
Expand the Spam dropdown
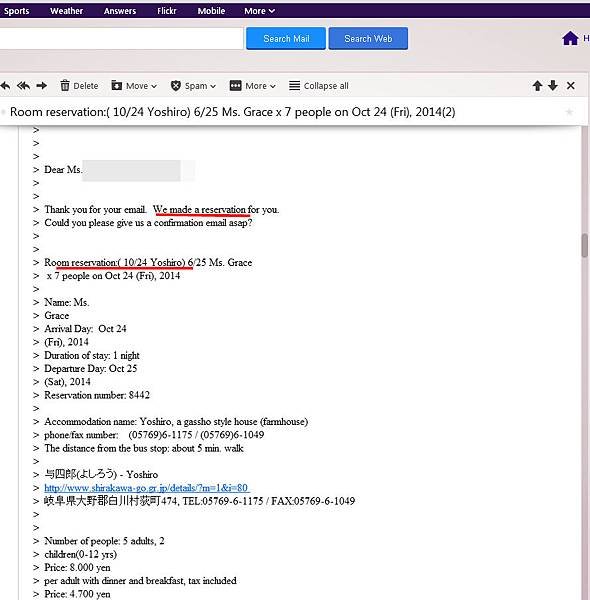click(x=193, y=86)
